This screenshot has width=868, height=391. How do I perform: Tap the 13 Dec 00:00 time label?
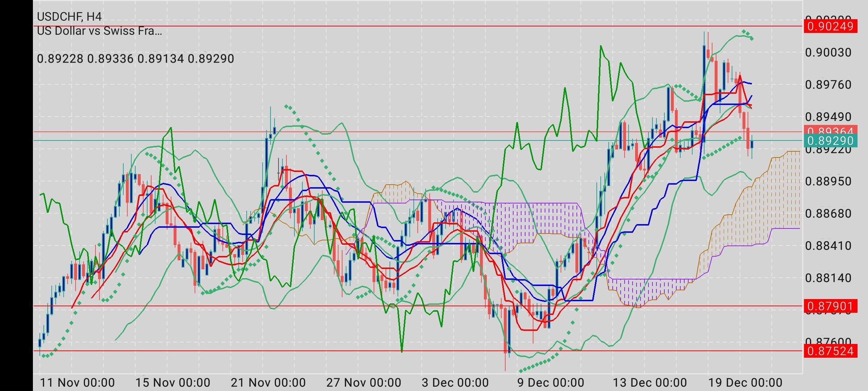click(650, 383)
